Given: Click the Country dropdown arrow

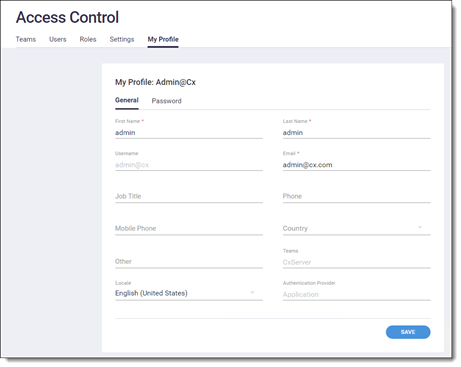Looking at the screenshot, I should coord(420,227).
